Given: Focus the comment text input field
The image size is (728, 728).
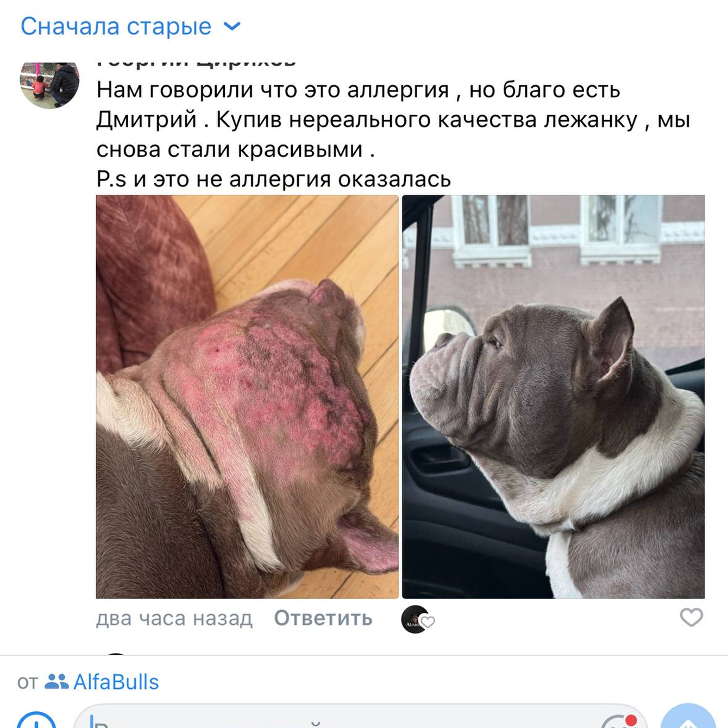Looking at the screenshot, I should [360, 717].
